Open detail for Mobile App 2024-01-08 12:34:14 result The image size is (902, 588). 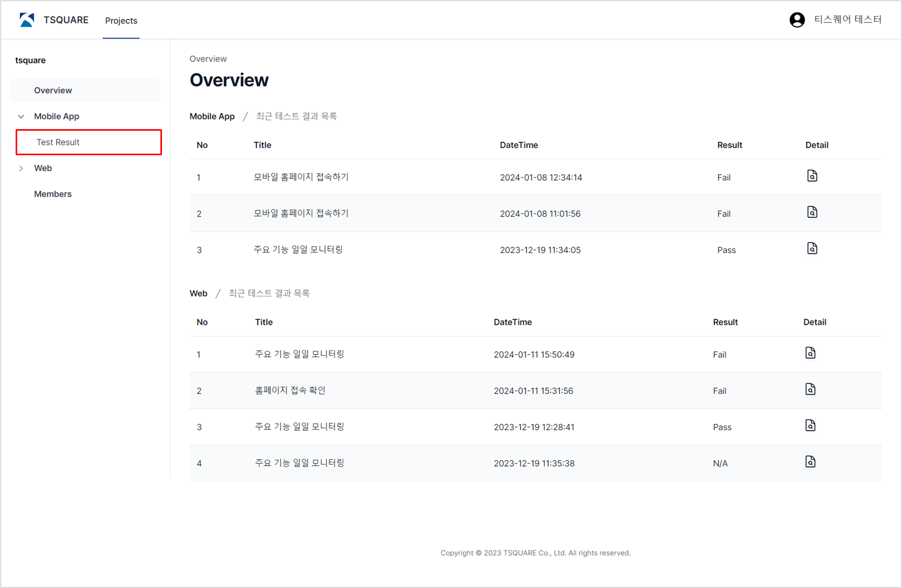point(812,176)
